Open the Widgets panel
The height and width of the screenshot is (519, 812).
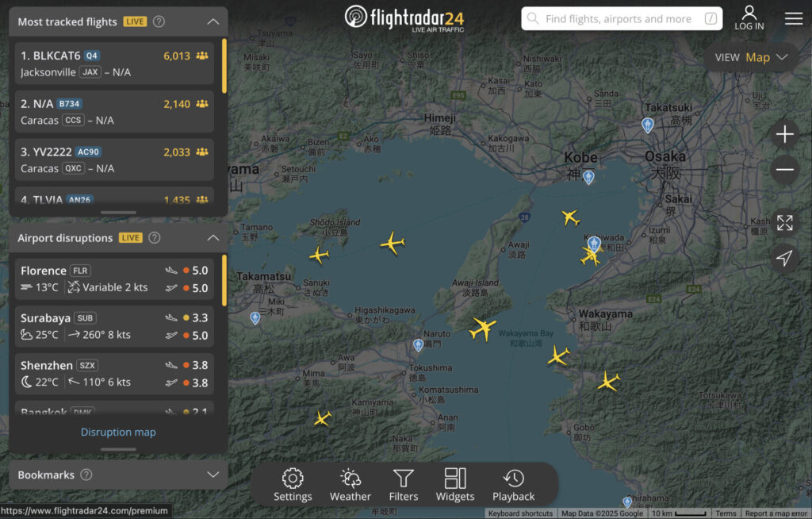454,484
